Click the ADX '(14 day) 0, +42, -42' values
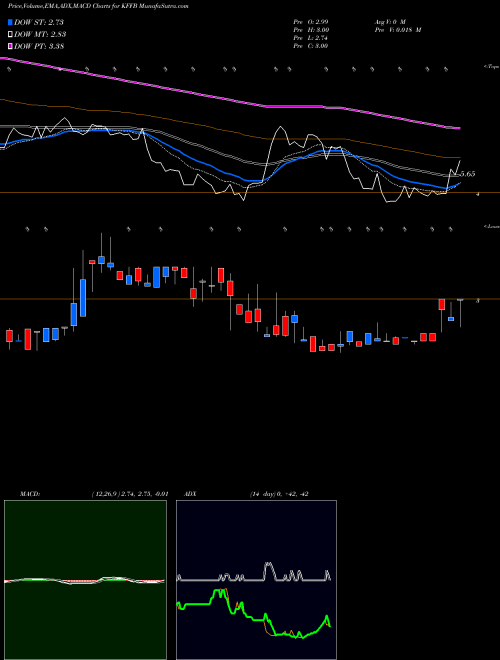Image resolution: width=500 pixels, height=660 pixels. point(280,494)
